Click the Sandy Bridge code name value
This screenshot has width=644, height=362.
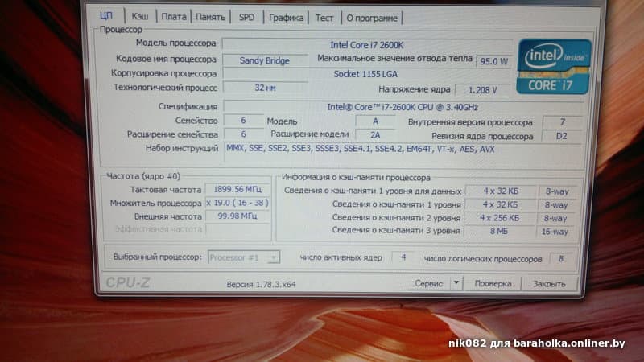click(265, 60)
